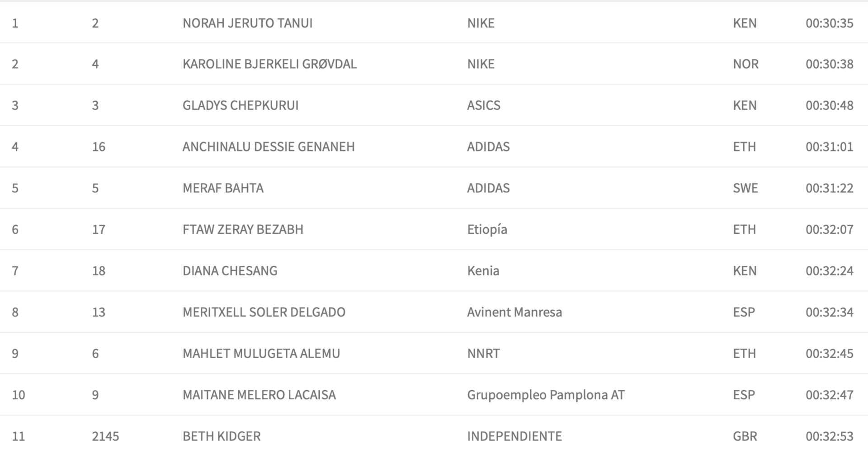This screenshot has height=454, width=868.
Task: Select Diana Chesang from results list
Action: (x=230, y=271)
